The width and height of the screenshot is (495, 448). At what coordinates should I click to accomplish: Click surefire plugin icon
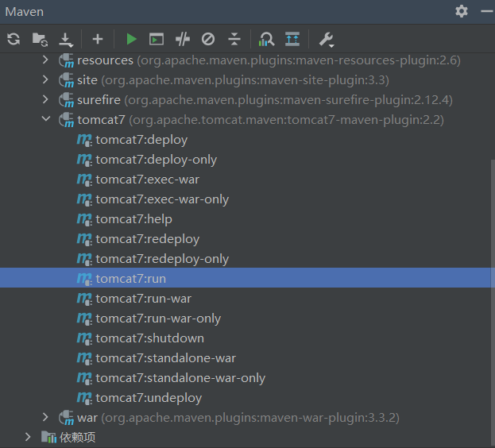[x=66, y=100]
